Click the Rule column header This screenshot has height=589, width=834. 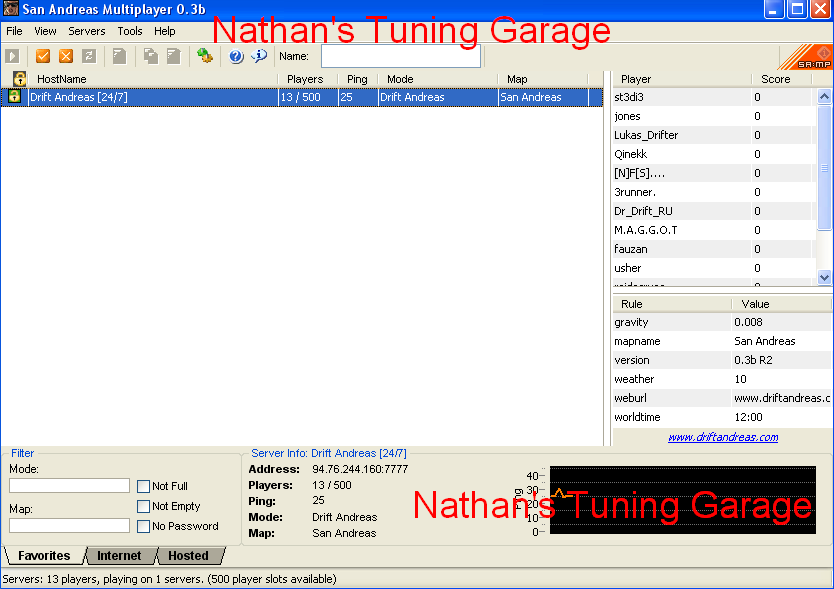[672, 304]
